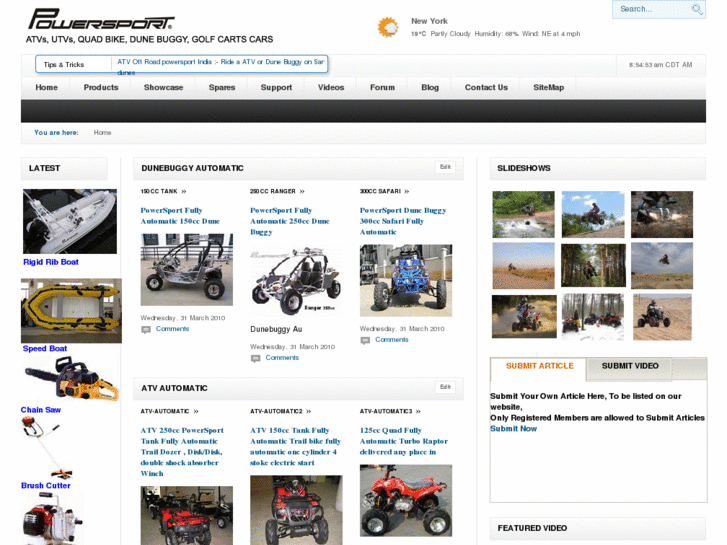Open slideshow photo of ATVs in snow
Viewport: 727px width, 545px height.
[593, 317]
